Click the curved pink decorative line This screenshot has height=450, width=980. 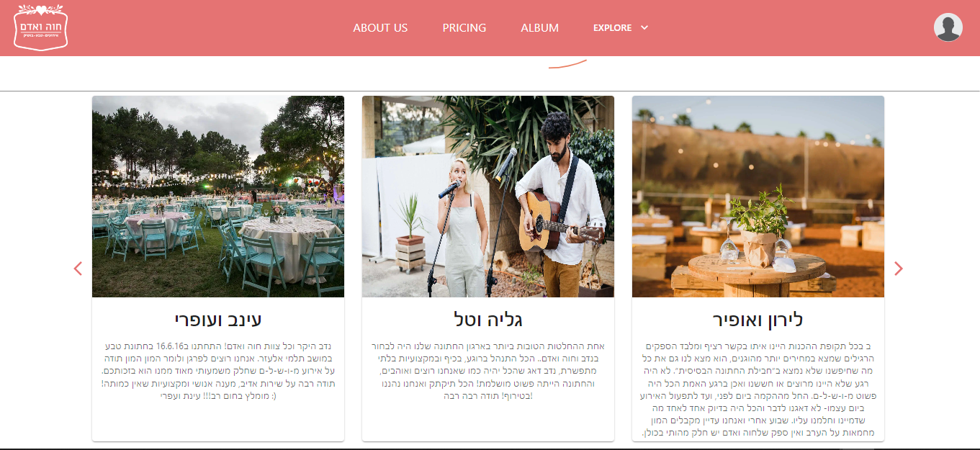pos(567,64)
